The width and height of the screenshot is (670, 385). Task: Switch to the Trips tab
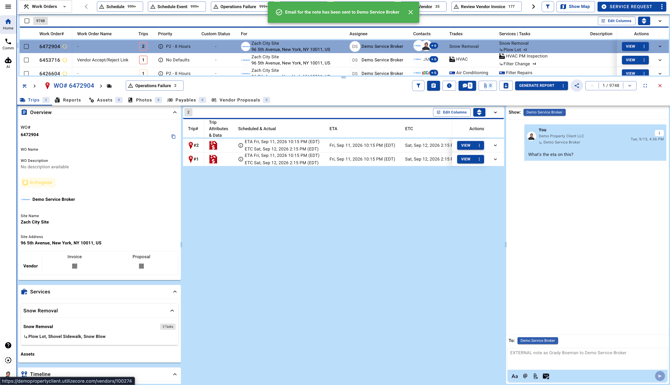(34, 100)
